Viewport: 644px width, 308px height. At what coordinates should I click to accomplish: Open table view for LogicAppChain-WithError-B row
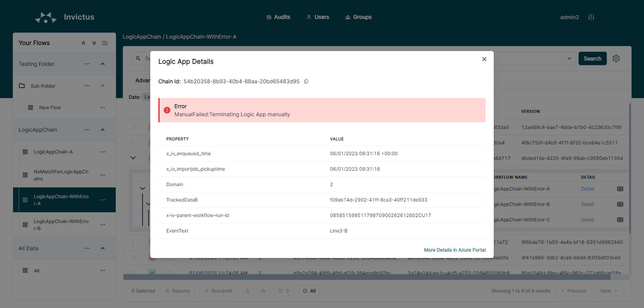click(x=620, y=204)
